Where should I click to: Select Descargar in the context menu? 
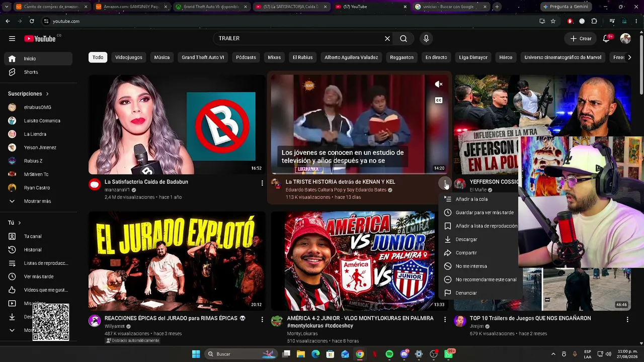478,239
